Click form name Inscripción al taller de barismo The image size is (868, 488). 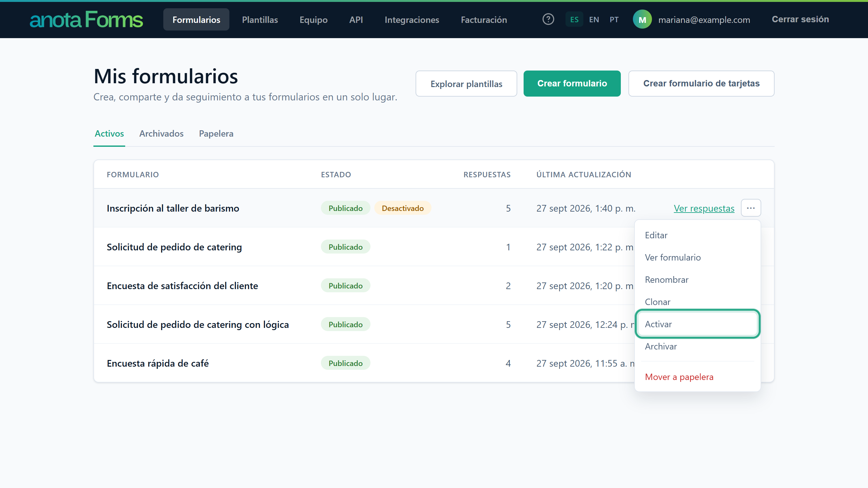click(173, 208)
